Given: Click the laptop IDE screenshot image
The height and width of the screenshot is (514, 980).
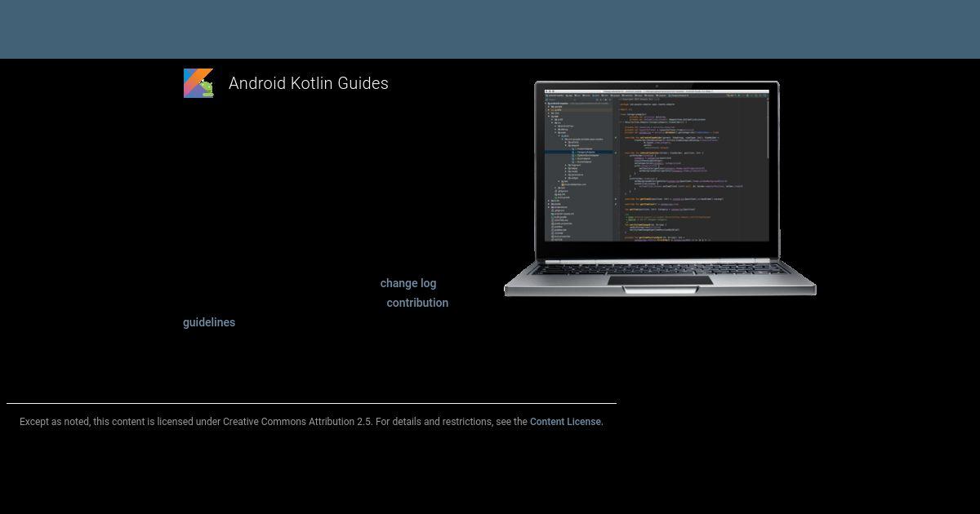Looking at the screenshot, I should point(660,188).
